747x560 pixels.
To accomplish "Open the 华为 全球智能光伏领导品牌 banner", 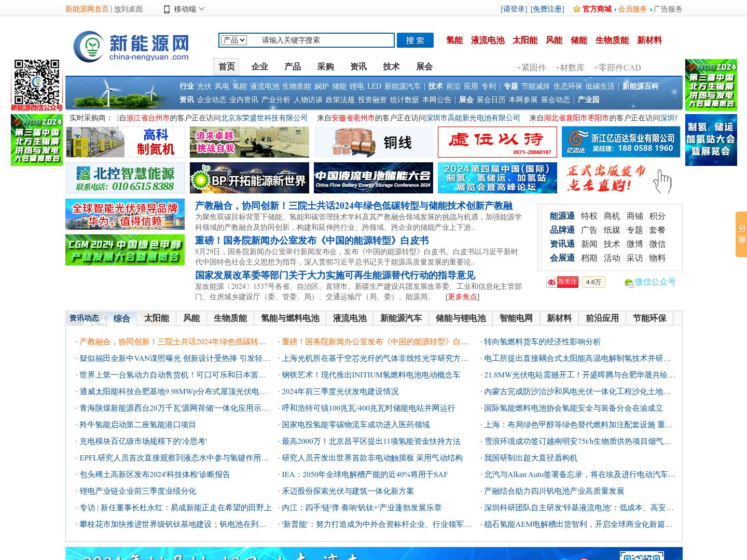I will (125, 214).
